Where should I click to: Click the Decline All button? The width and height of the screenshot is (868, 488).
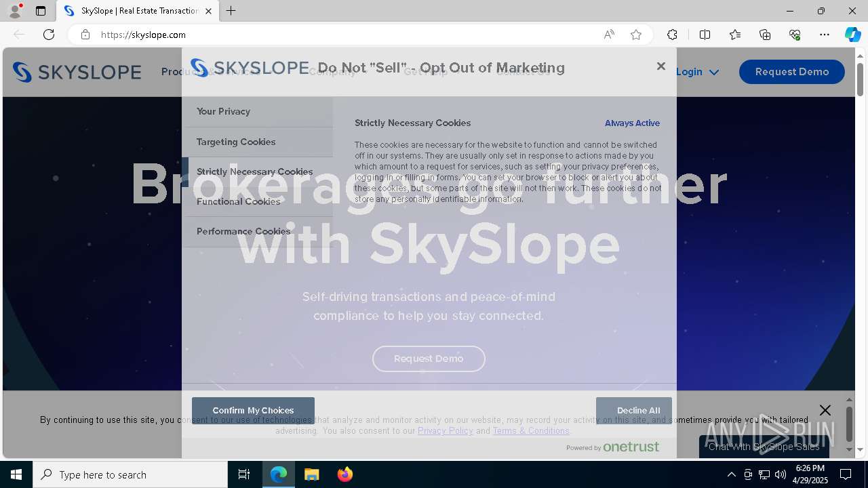[x=634, y=411]
